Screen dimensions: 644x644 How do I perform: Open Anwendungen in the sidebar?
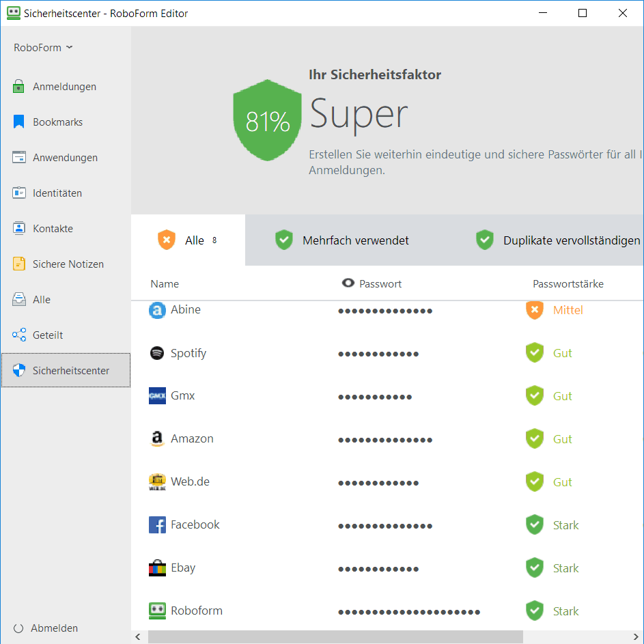(66, 157)
